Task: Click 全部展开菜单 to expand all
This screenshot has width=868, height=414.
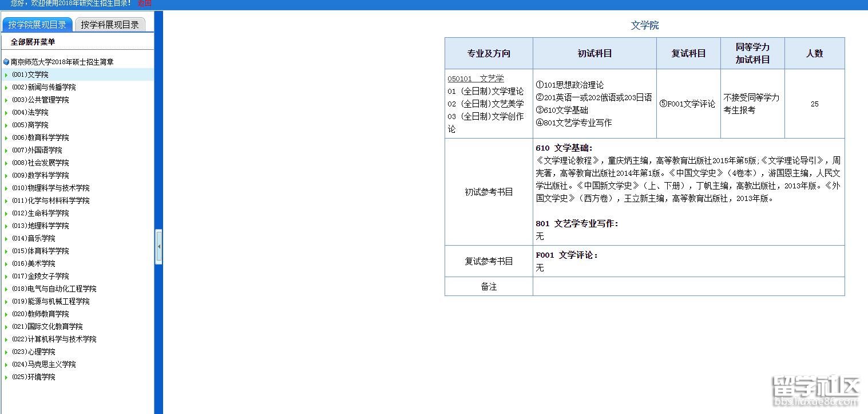Action: point(33,42)
